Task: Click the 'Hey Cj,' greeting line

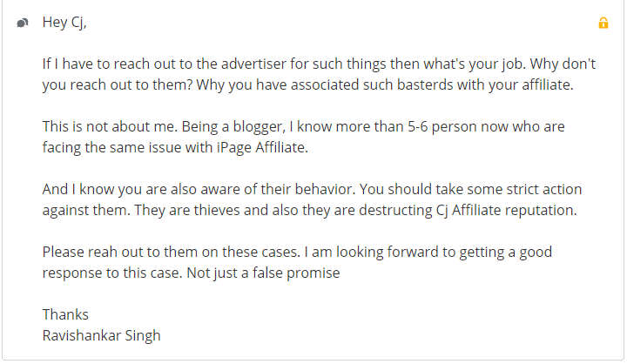Action: click(x=64, y=23)
